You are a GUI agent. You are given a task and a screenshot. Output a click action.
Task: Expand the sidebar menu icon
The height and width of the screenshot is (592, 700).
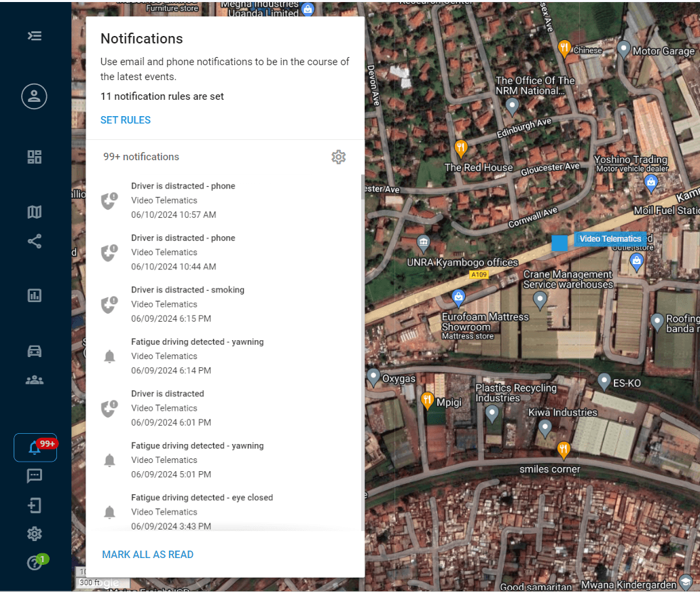click(35, 36)
